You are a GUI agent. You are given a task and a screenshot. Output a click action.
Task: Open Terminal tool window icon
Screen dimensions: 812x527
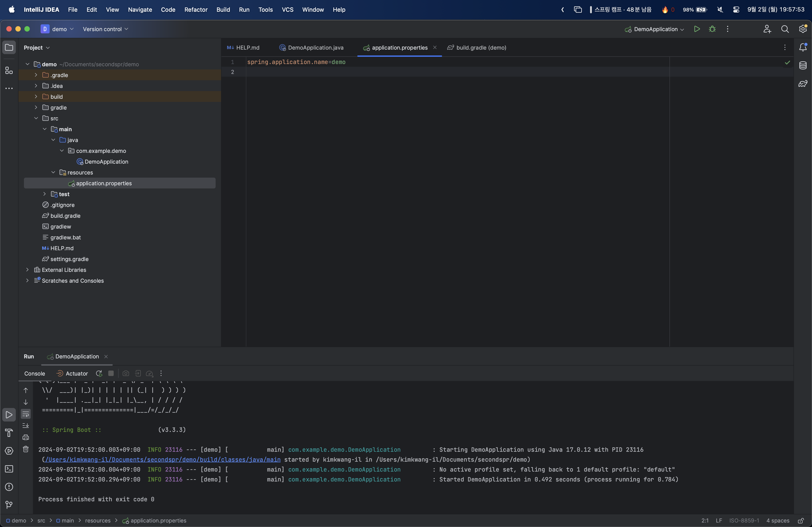pyautogui.click(x=9, y=469)
